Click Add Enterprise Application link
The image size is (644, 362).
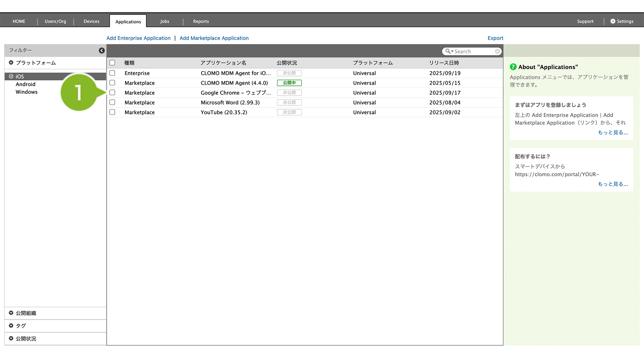tap(138, 38)
